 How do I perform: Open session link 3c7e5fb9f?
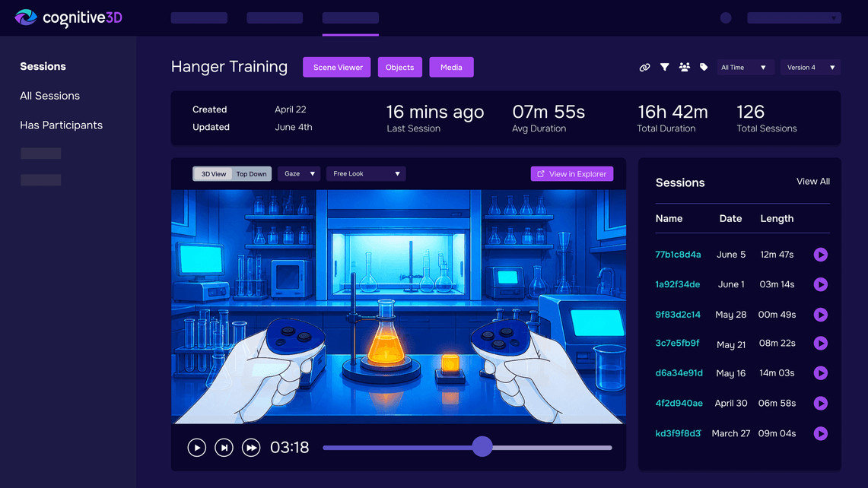677,343
